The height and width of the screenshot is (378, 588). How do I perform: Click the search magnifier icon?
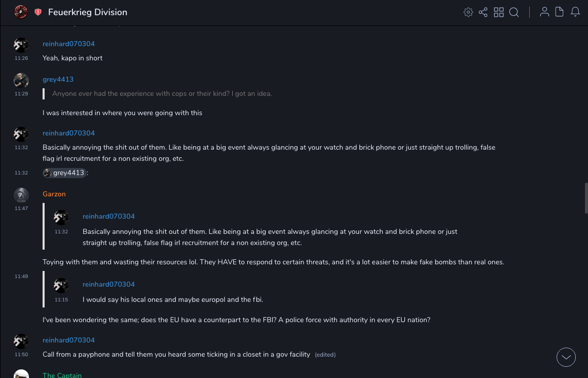click(514, 12)
